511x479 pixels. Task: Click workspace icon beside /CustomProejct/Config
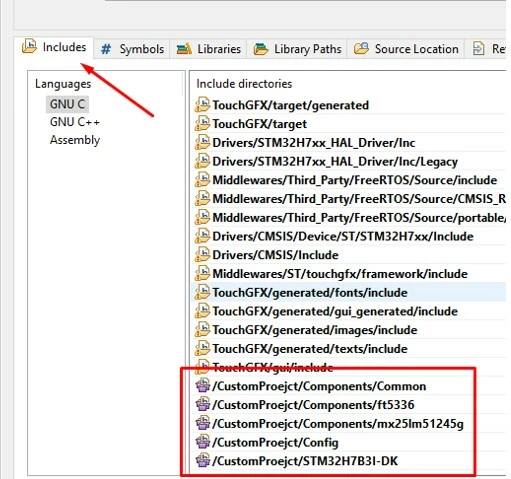coord(203,441)
